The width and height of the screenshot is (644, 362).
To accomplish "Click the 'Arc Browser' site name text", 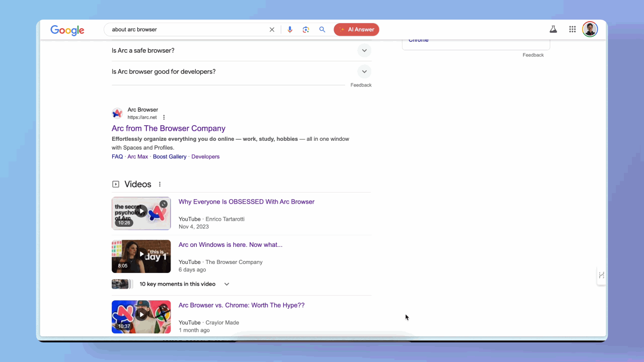I will click(143, 110).
